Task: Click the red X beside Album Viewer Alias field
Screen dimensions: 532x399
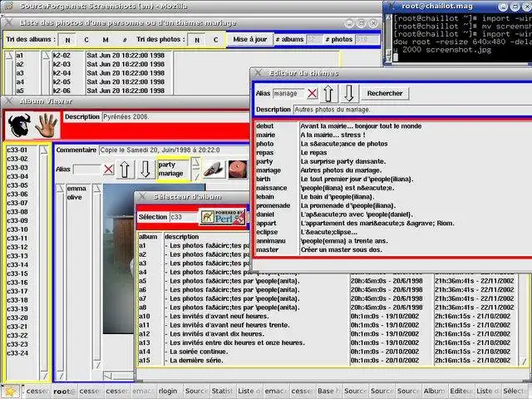Action: pos(109,169)
